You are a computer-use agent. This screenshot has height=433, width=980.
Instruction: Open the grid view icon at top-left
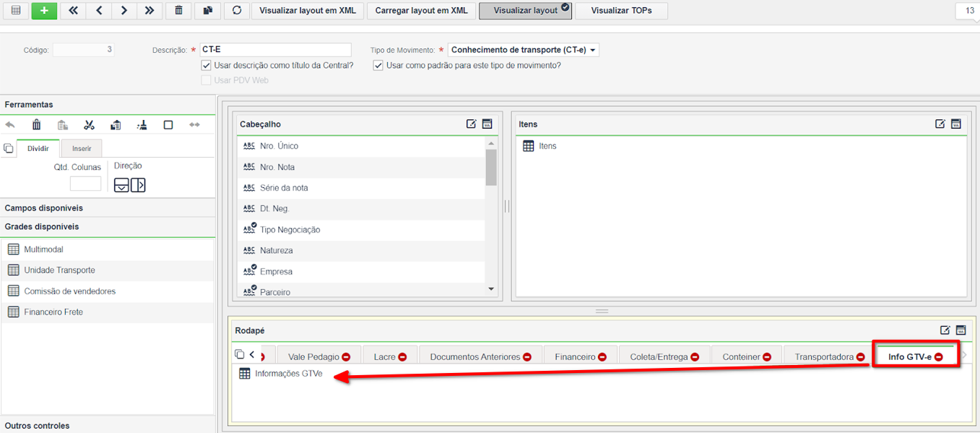tap(16, 11)
